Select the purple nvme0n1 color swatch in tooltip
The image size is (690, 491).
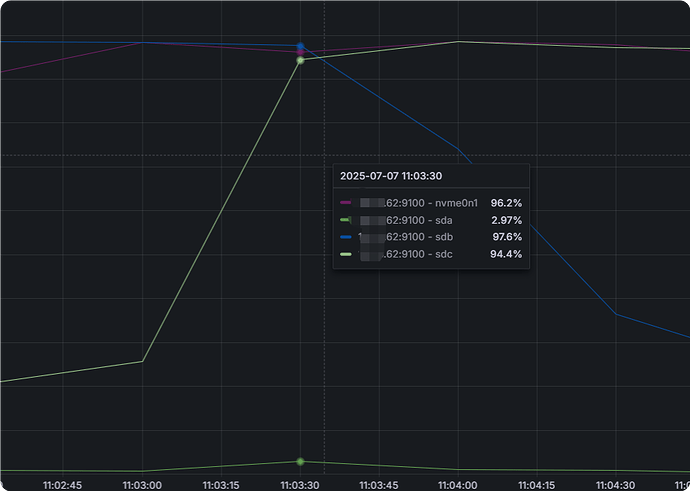tap(345, 203)
